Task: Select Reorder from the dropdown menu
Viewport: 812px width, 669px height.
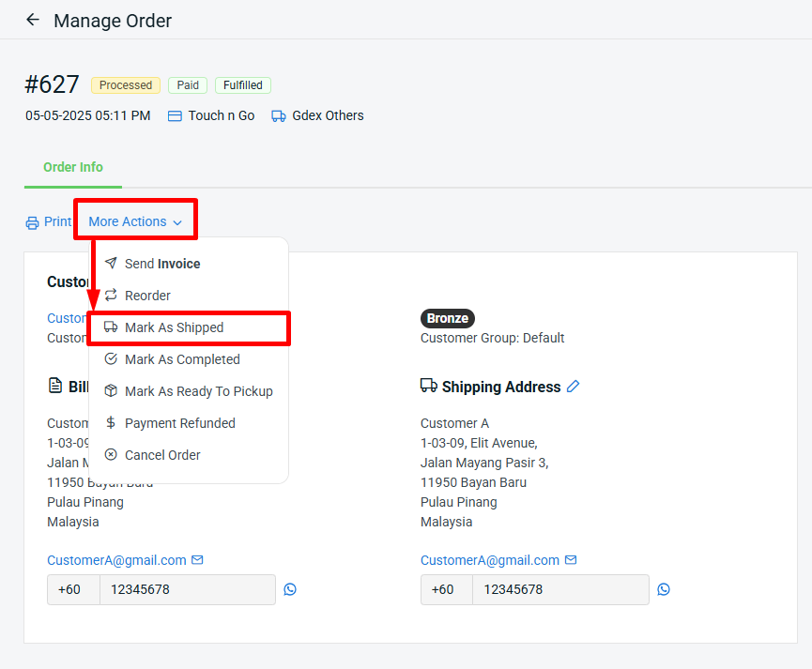Action: pos(147,296)
